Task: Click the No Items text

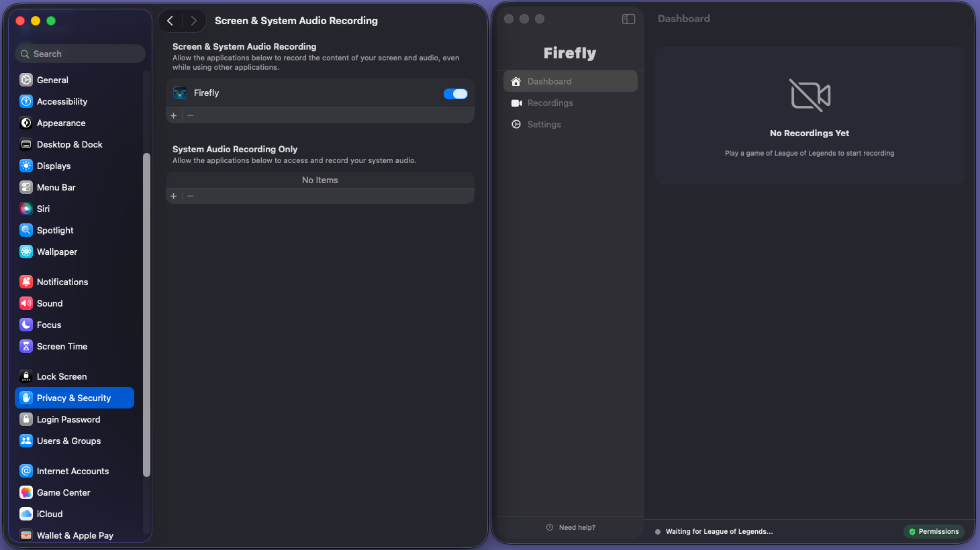Action: point(320,180)
